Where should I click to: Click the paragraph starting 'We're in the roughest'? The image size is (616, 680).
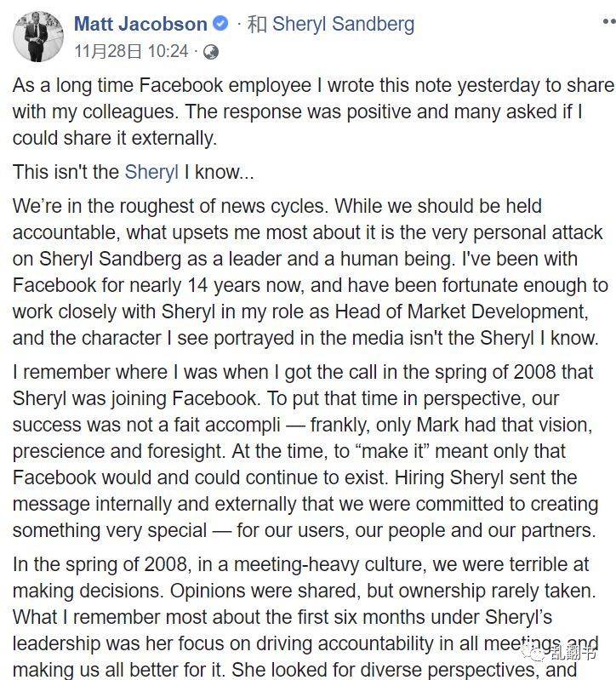click(310, 271)
